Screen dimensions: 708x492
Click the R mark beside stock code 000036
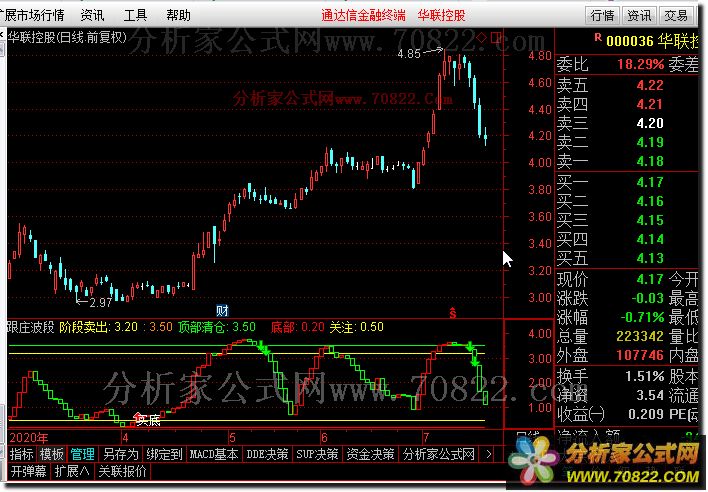click(598, 37)
